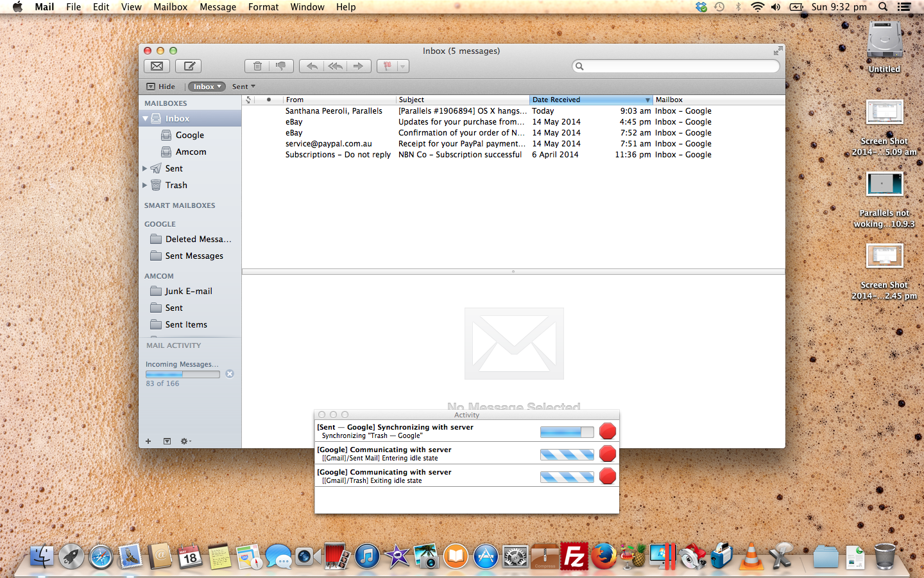Open the Mailbox menu in menu bar

(170, 7)
